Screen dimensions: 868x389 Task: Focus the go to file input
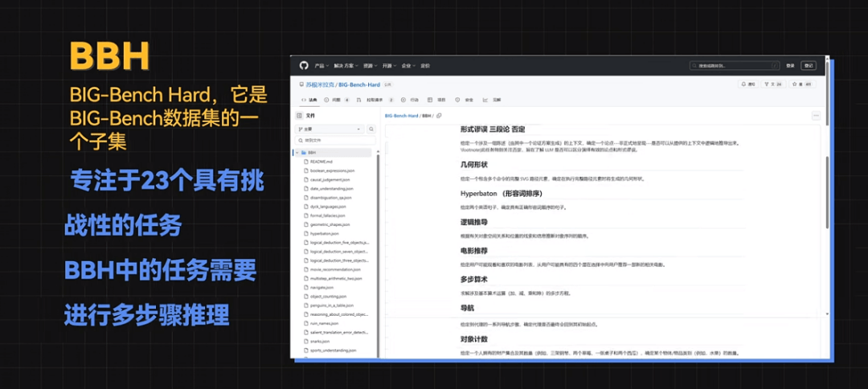pyautogui.click(x=335, y=141)
